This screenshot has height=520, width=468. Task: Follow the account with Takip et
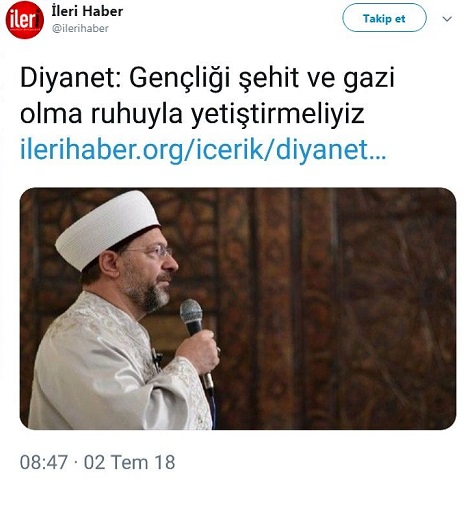tap(384, 18)
